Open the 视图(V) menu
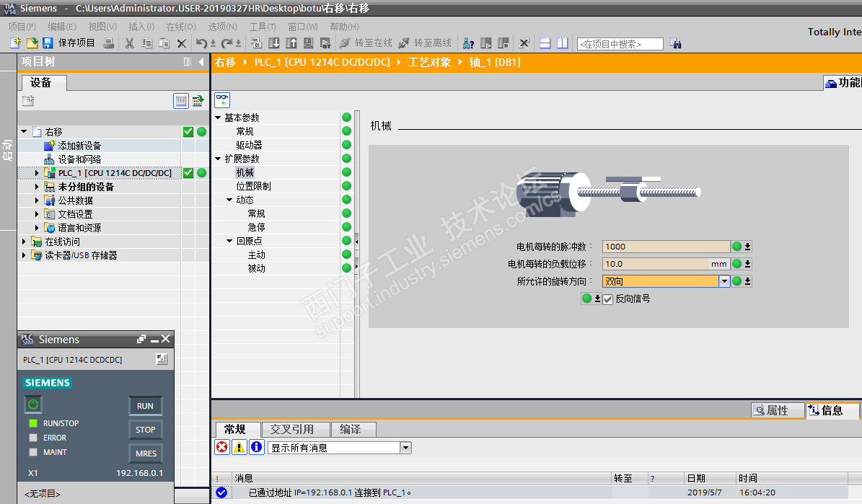The width and height of the screenshot is (862, 504). 102,27
